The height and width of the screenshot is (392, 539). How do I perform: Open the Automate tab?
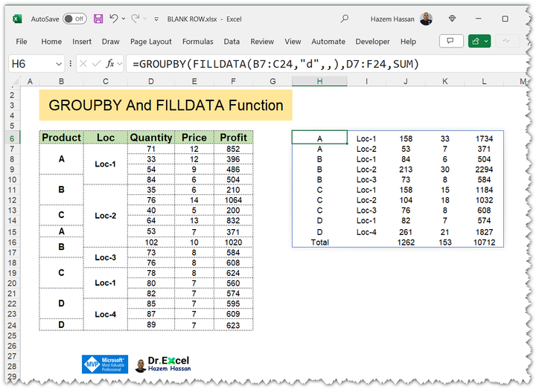pos(328,42)
